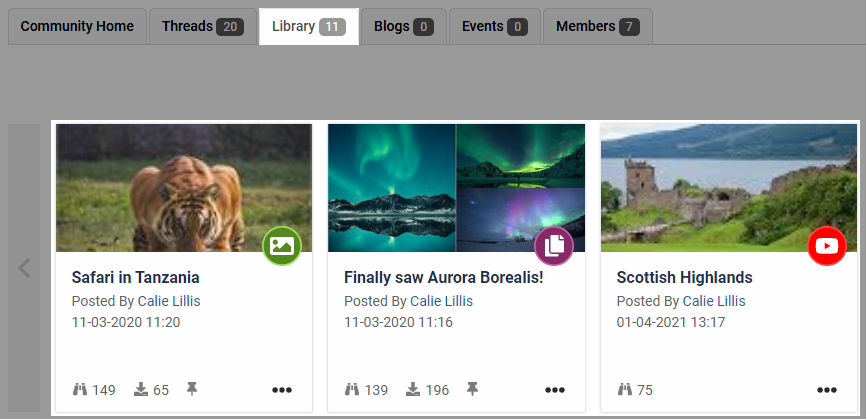Image resolution: width=866 pixels, height=419 pixels.
Task: Open more options on Safari in Tanzania
Action: tap(282, 390)
